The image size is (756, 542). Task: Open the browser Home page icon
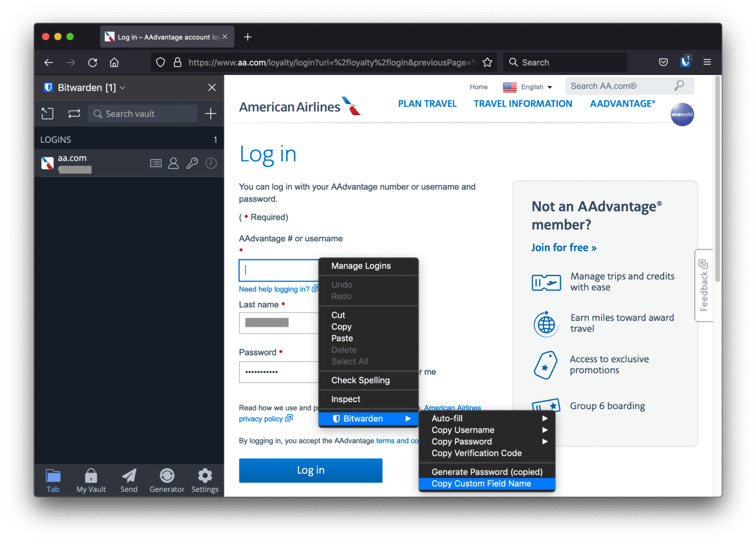coord(114,62)
